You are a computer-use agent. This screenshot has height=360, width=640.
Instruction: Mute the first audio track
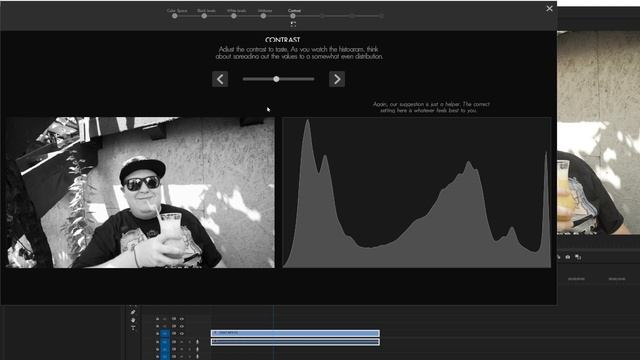182,342
